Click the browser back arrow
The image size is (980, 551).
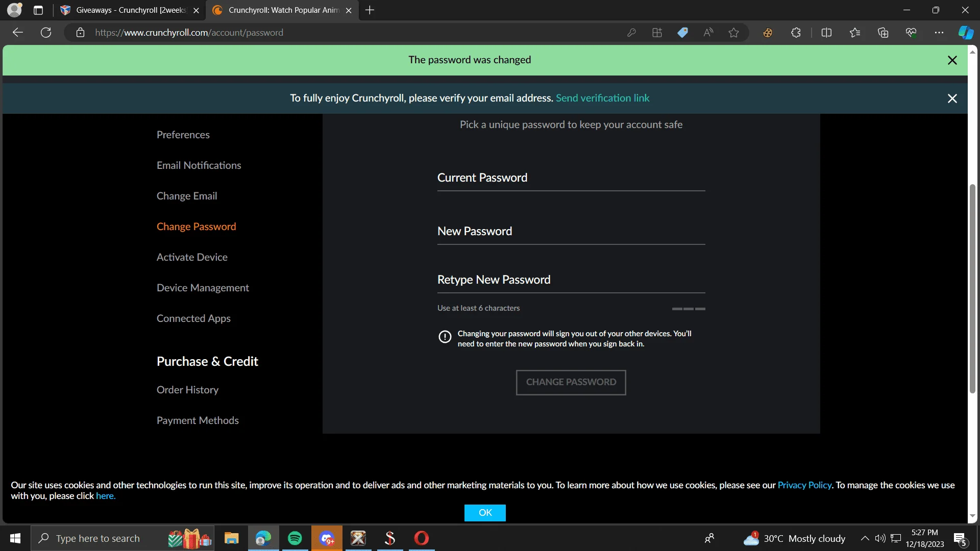[x=18, y=33]
